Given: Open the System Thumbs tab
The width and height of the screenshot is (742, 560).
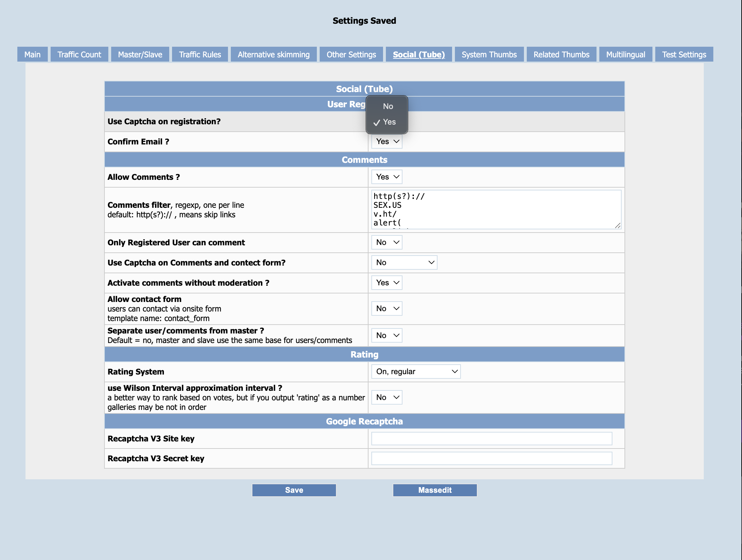Looking at the screenshot, I should point(489,55).
